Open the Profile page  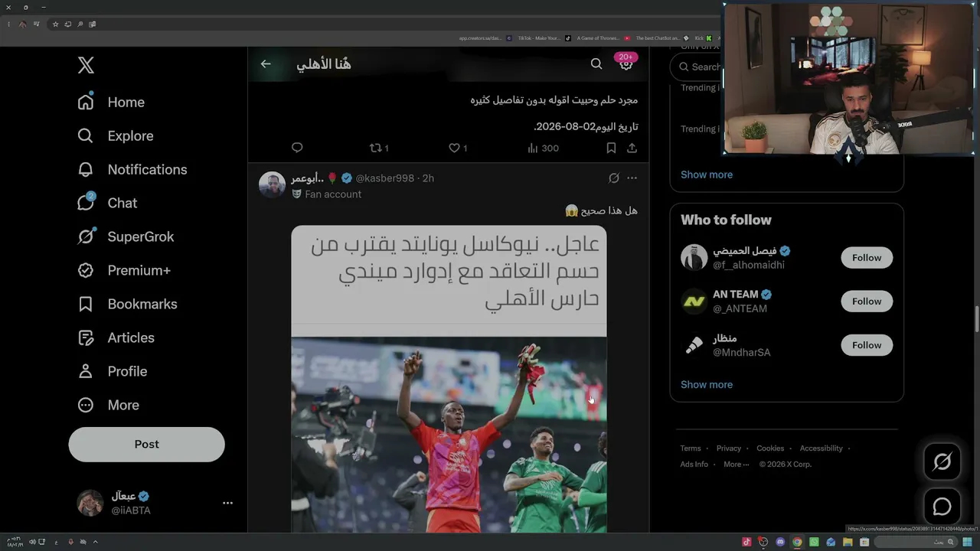[x=112, y=371]
